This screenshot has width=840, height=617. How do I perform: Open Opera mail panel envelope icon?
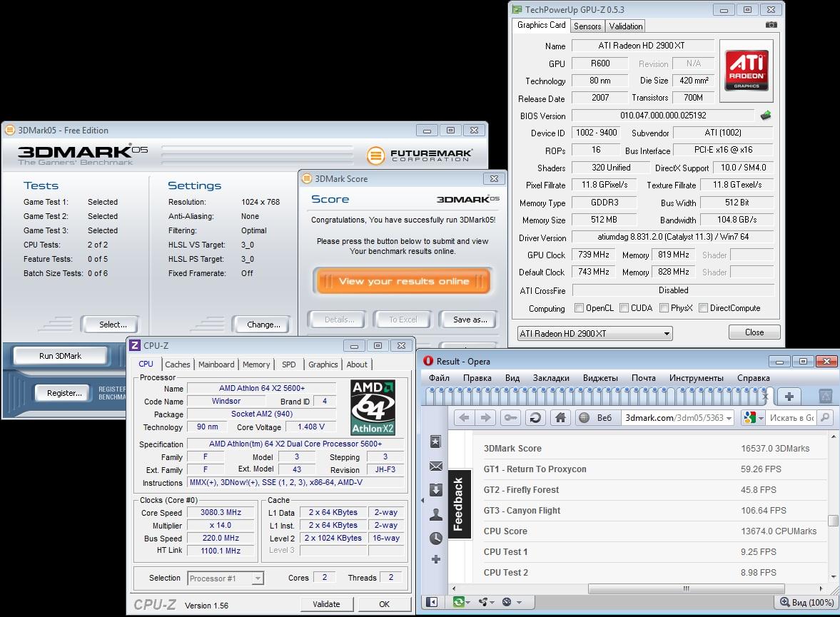pyautogui.click(x=436, y=466)
